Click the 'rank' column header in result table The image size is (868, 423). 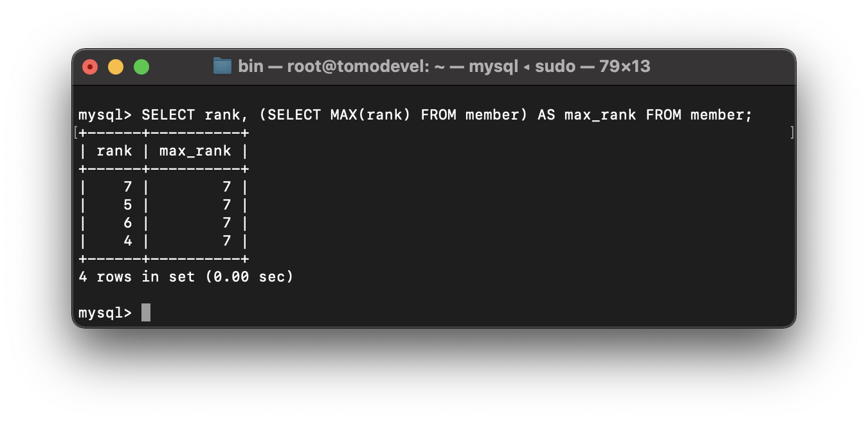point(114,151)
